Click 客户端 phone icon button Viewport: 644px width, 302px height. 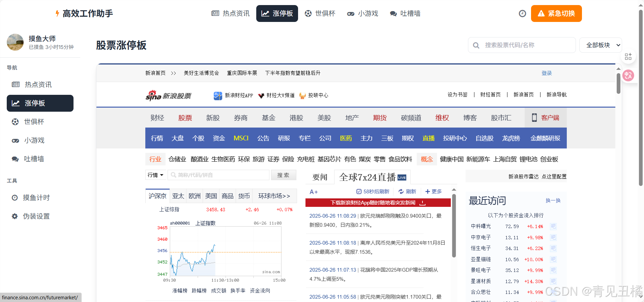pos(546,118)
